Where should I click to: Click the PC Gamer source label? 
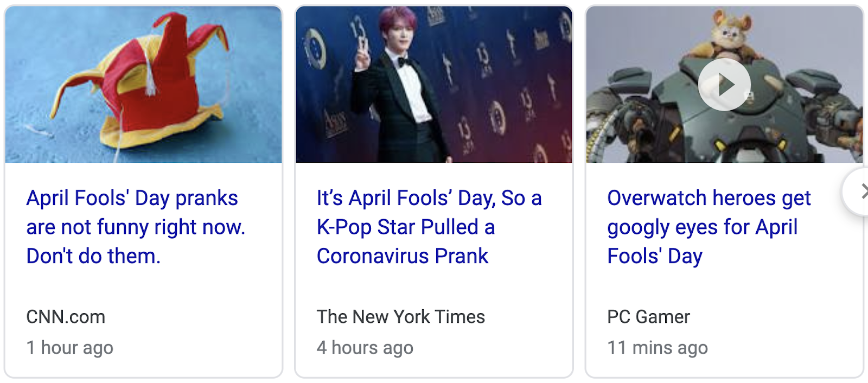(x=648, y=317)
